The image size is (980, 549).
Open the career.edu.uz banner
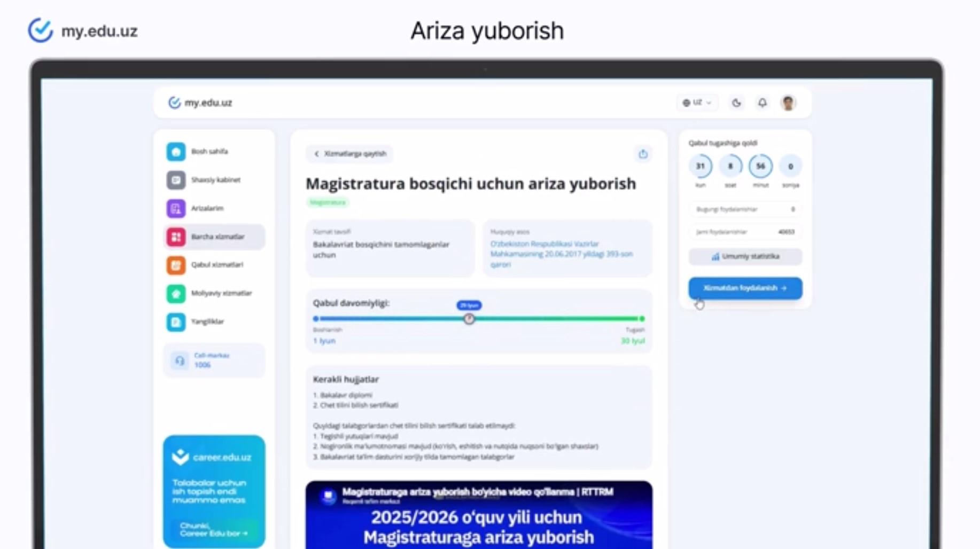214,491
